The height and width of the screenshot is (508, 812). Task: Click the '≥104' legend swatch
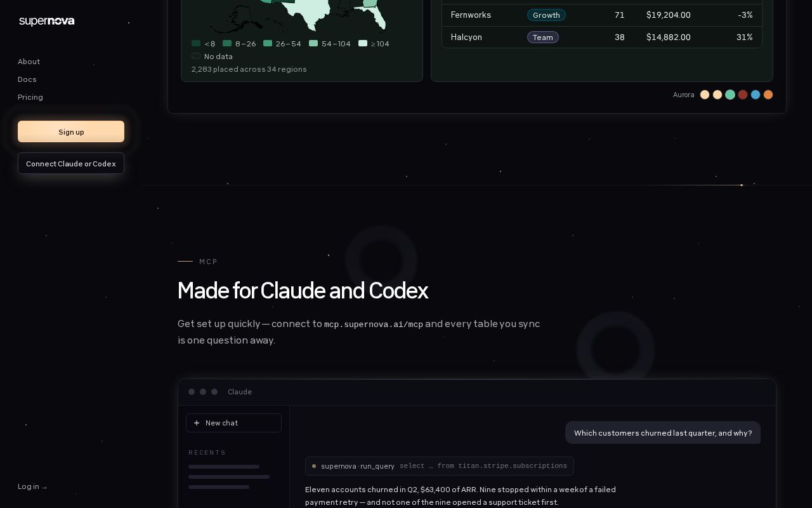363,43
